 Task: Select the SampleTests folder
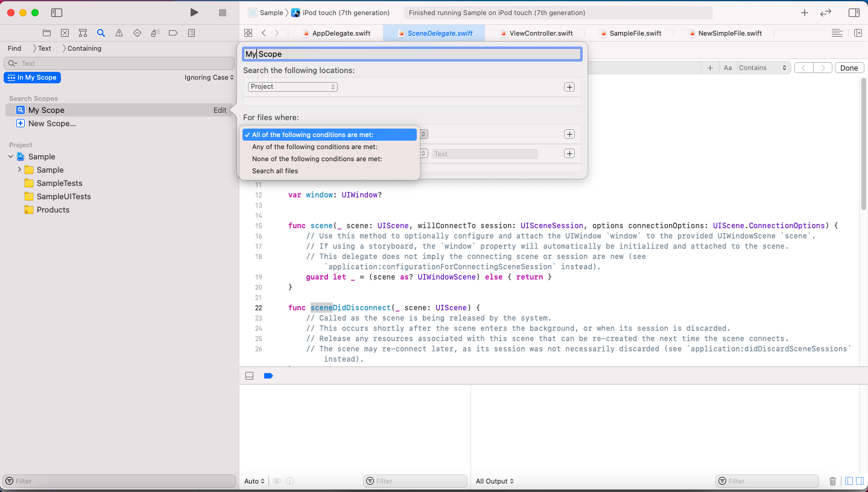coord(59,183)
